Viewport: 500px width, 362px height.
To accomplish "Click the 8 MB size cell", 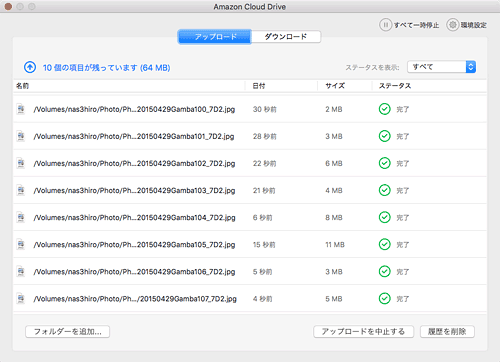I will tap(334, 218).
